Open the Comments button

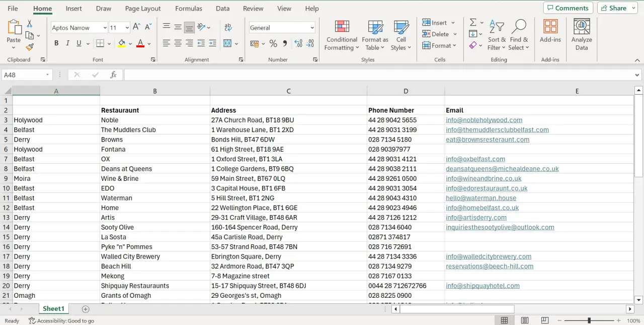coord(568,8)
